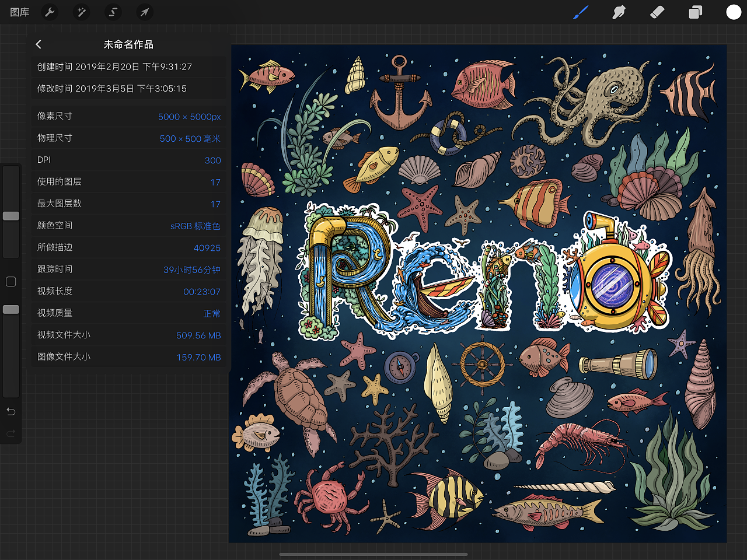Click the back chevron in info panel
Screen dimensions: 747x560
click(x=39, y=44)
